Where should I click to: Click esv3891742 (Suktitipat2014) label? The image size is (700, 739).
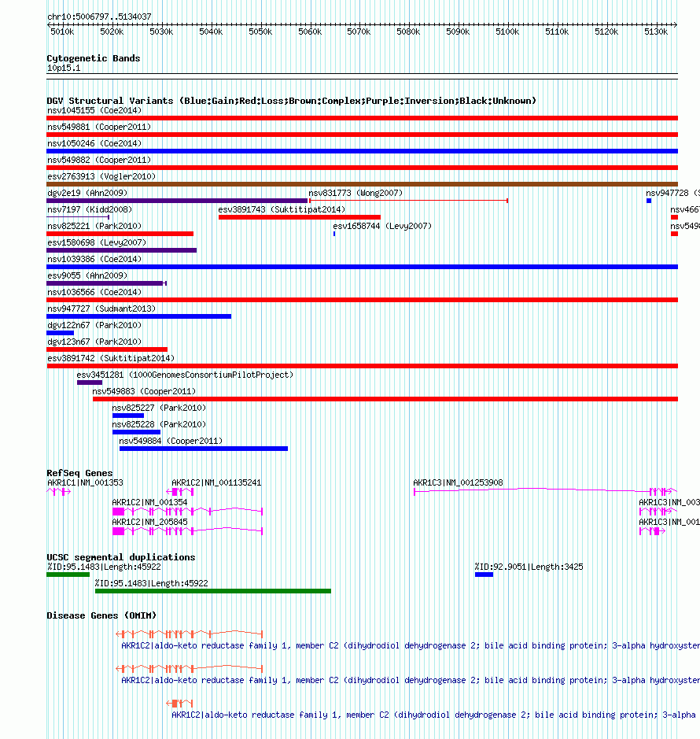tap(111, 358)
